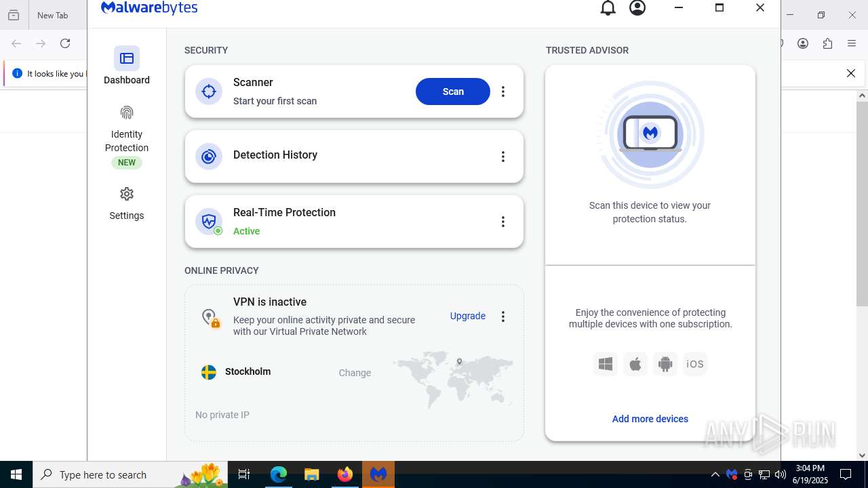
Task: Select the Apple platform icon
Action: pos(635,364)
